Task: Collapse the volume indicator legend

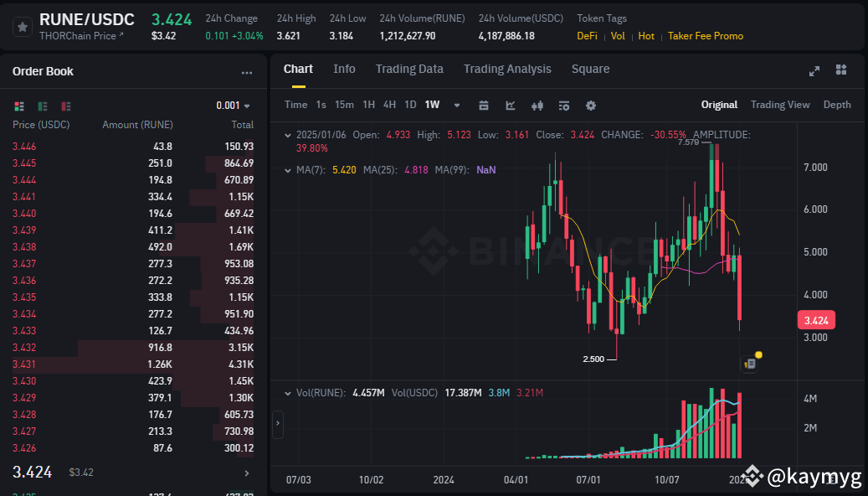Action: coord(287,394)
